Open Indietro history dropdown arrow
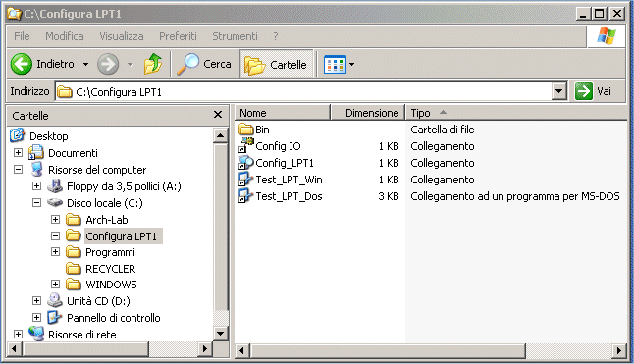Viewport: 634px width, 364px height. pyautogui.click(x=85, y=64)
